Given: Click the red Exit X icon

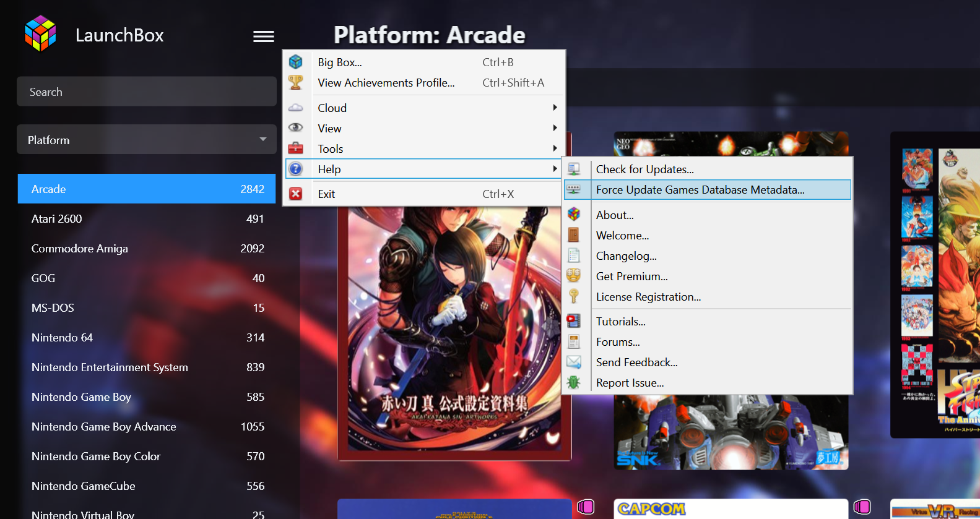Looking at the screenshot, I should pos(296,194).
